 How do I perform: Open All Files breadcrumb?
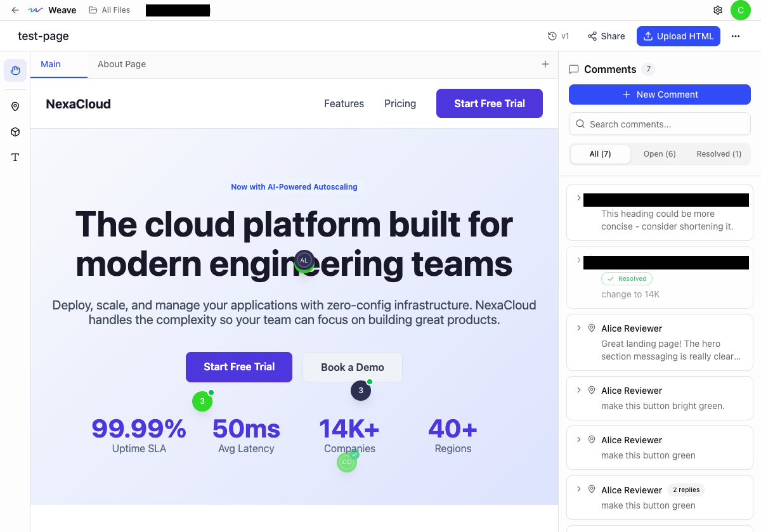point(110,10)
